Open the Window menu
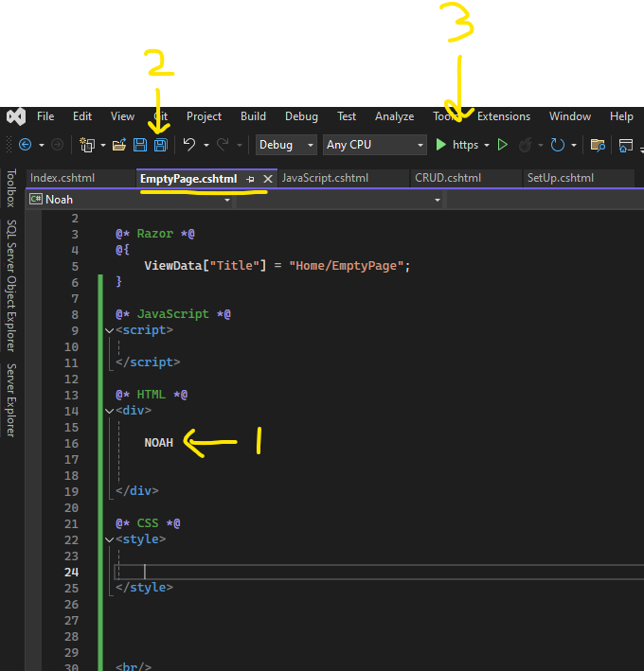Viewport: 644px width, 671px height. click(x=570, y=116)
